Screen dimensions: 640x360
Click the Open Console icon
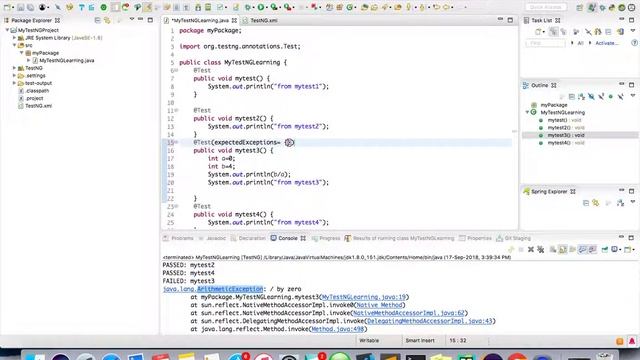click(x=627, y=249)
